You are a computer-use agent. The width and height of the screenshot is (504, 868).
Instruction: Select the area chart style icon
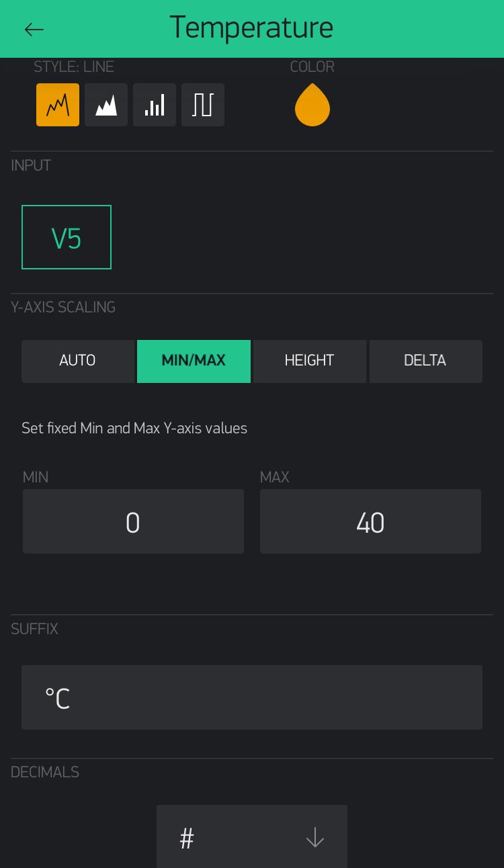106,105
